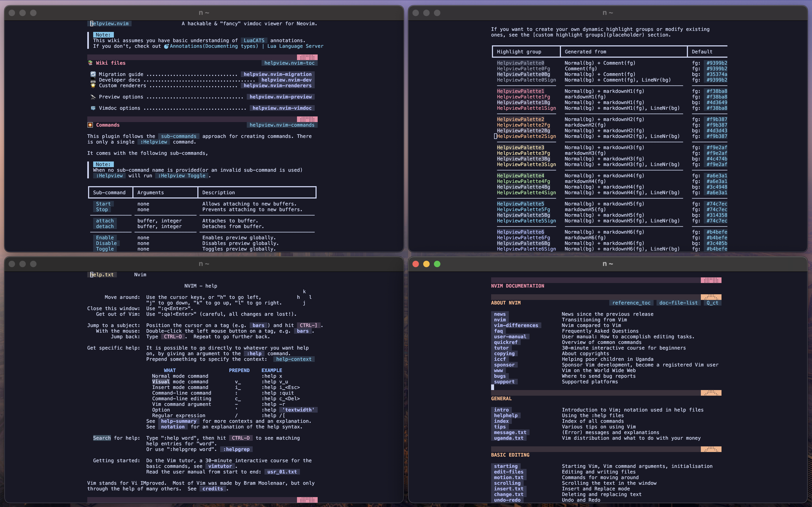Click the books icon beside Wiki files
Image resolution: width=812 pixels, height=507 pixels.
coord(90,63)
